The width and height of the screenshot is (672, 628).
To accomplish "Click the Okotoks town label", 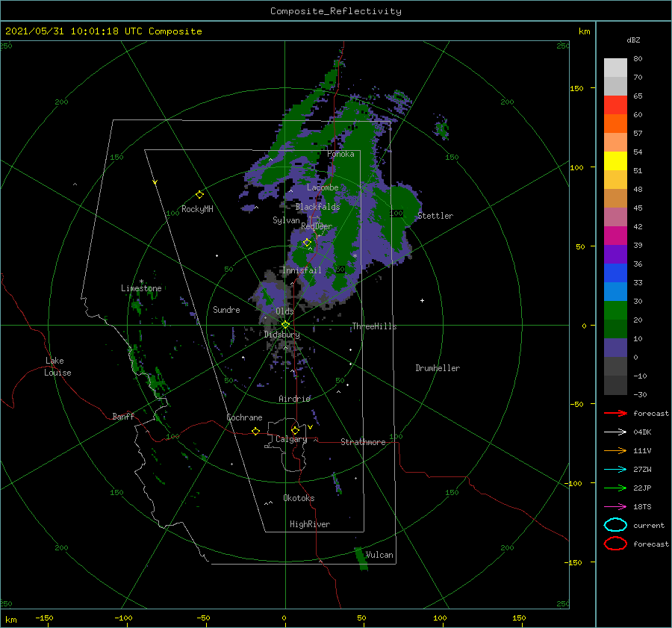I will (x=299, y=498).
